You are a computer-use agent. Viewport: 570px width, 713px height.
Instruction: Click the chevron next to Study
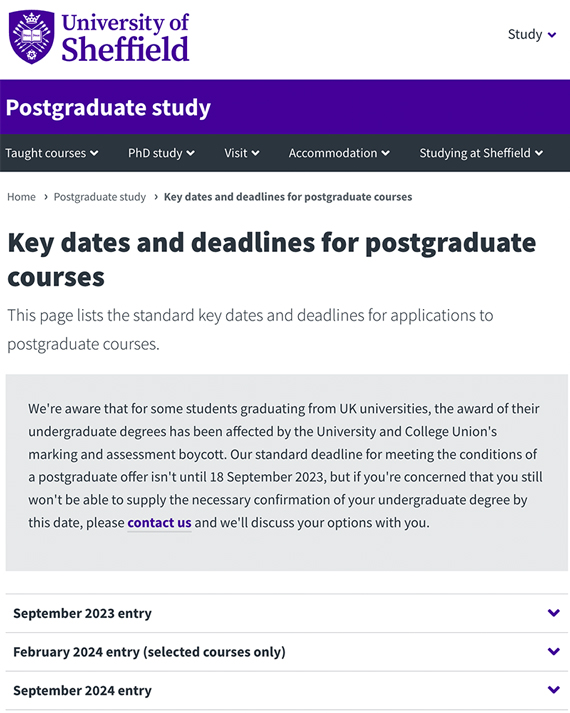[552, 35]
